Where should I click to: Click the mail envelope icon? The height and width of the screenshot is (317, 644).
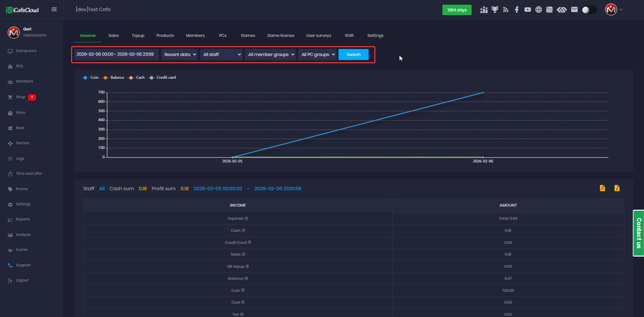tap(574, 10)
